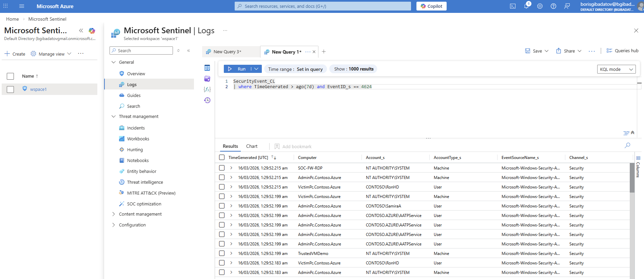644x279 pixels.
Task: Open the notifications bell icon
Action: pos(526,6)
